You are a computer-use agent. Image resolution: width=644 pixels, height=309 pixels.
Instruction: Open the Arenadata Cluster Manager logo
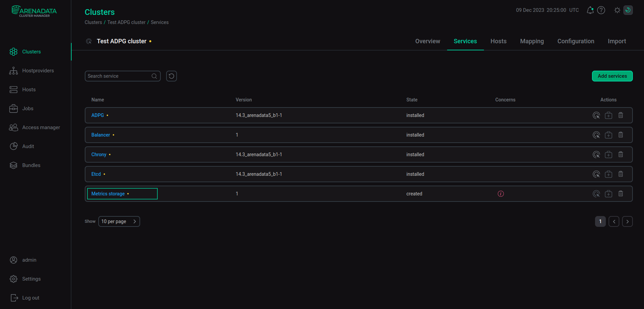tap(34, 11)
